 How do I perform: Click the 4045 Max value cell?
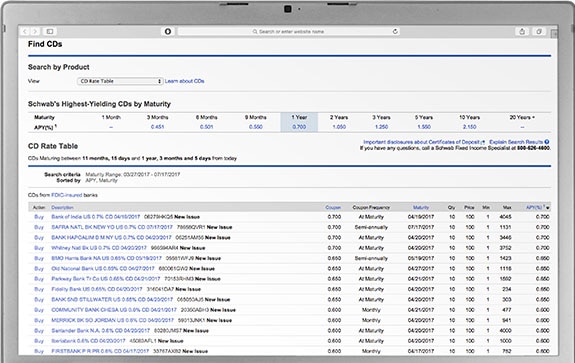point(505,217)
